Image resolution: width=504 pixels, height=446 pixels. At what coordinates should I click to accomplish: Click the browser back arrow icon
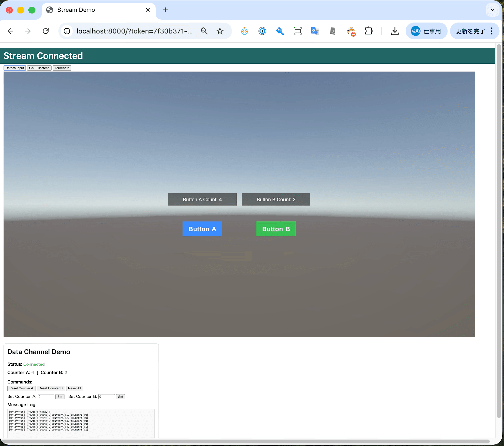coord(10,31)
